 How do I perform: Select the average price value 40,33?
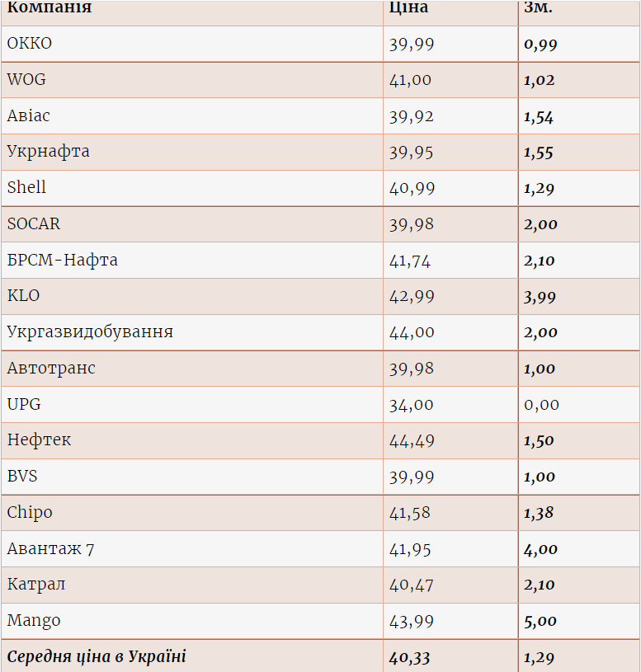click(410, 657)
